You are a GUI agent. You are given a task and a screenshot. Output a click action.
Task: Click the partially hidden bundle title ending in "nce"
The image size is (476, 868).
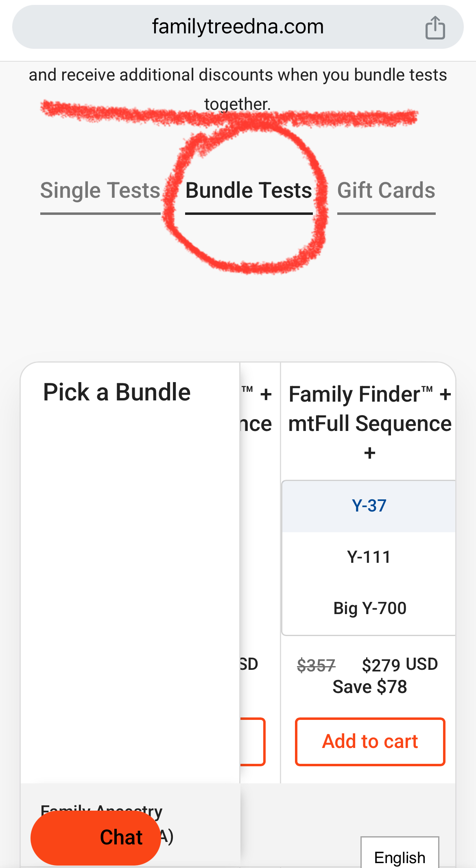[x=256, y=424]
